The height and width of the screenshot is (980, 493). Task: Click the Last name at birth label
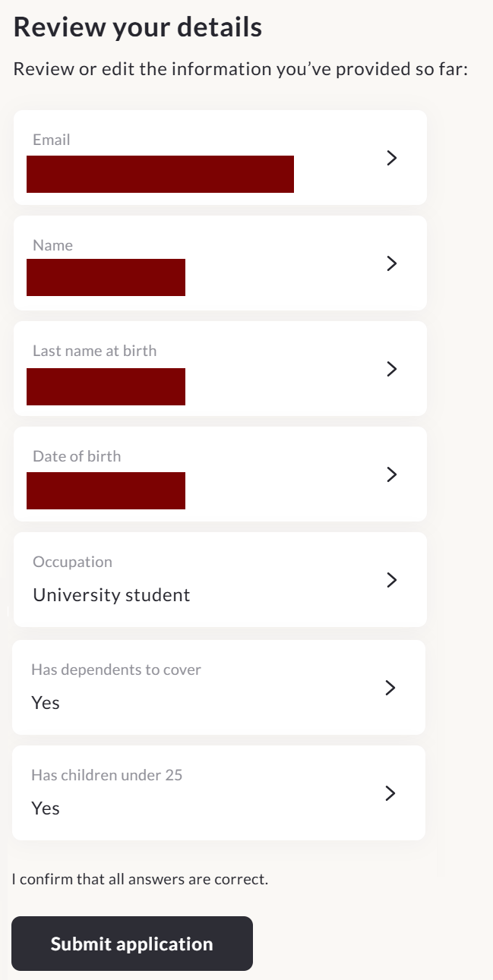95,351
